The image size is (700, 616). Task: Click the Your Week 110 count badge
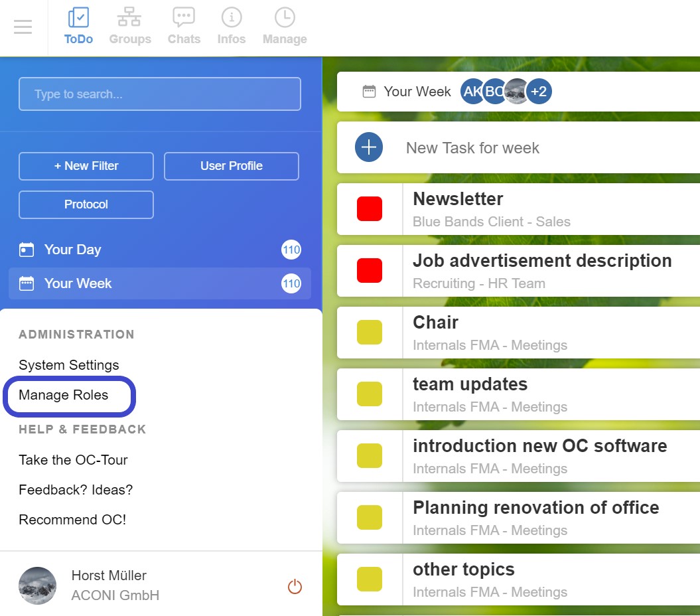click(291, 283)
